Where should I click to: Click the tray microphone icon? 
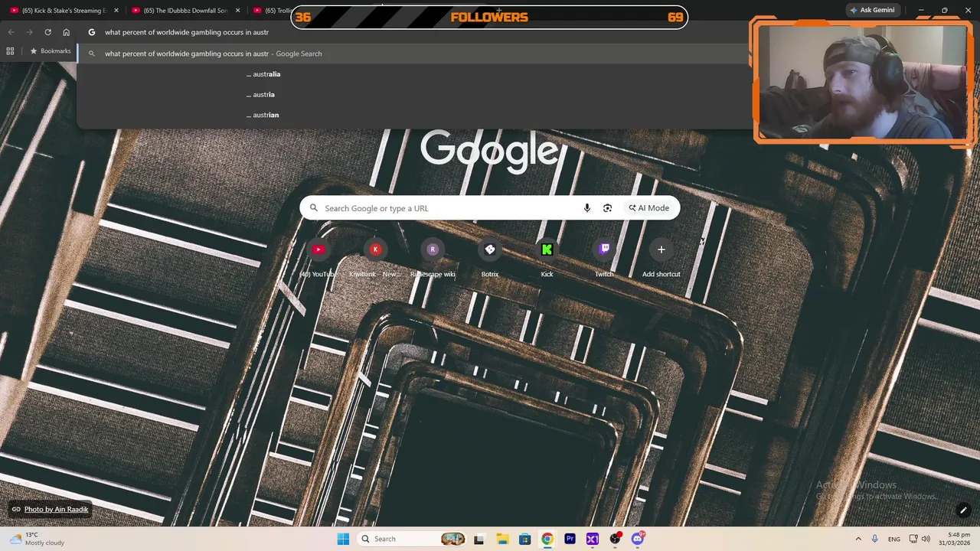[874, 539]
